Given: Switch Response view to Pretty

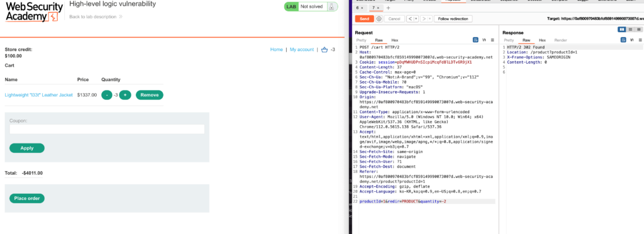Looking at the screenshot, I should [509, 40].
